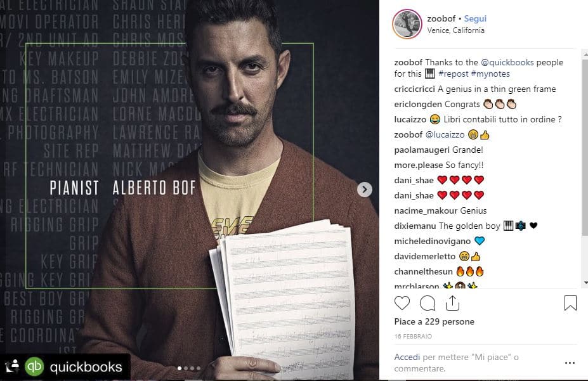The height and width of the screenshot is (381, 588).
Task: Like the post with the heart icon
Action: [x=402, y=303]
